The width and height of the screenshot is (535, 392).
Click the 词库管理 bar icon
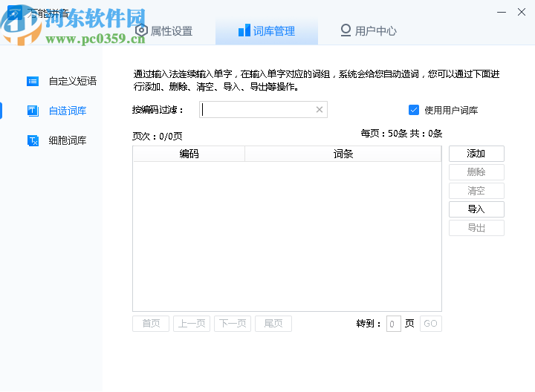tap(244, 30)
